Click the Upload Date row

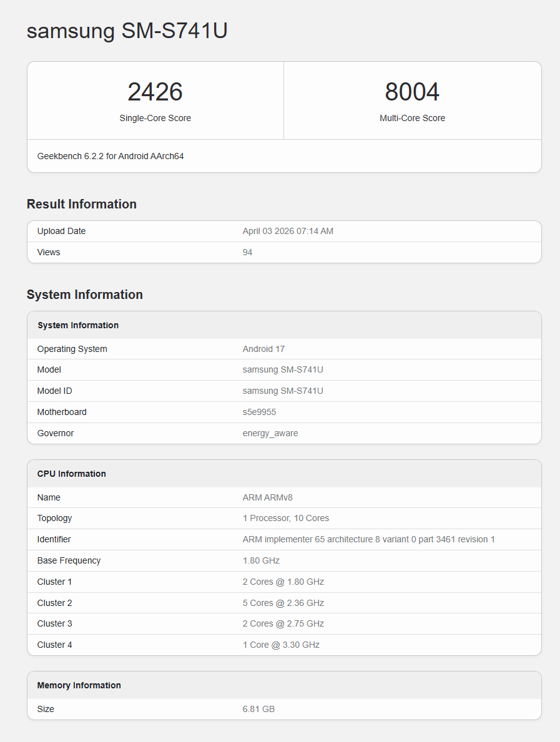click(61, 231)
